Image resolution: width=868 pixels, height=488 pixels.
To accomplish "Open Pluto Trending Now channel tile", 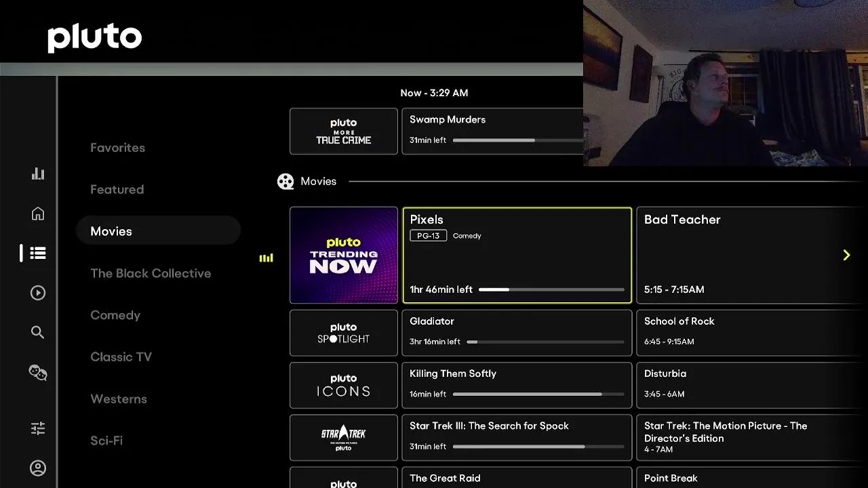I will tap(344, 255).
